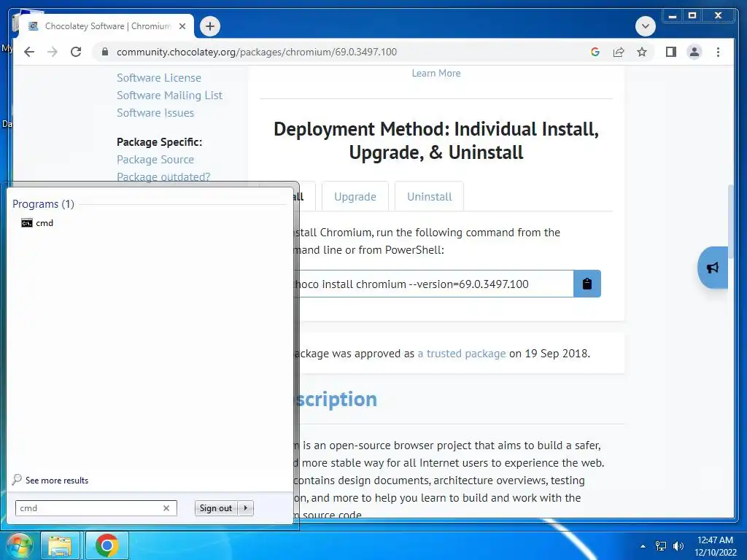Copy choco install command to clipboard

tap(587, 284)
